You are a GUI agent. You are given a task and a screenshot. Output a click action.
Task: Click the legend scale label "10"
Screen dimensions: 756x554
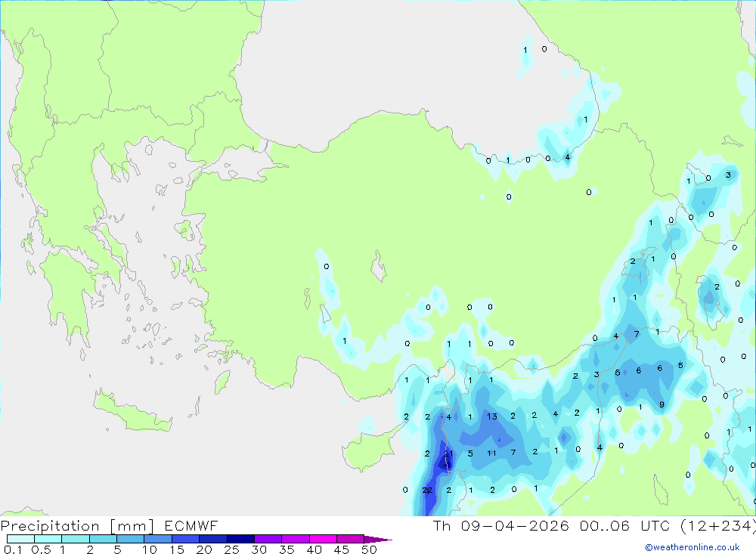tap(150, 549)
